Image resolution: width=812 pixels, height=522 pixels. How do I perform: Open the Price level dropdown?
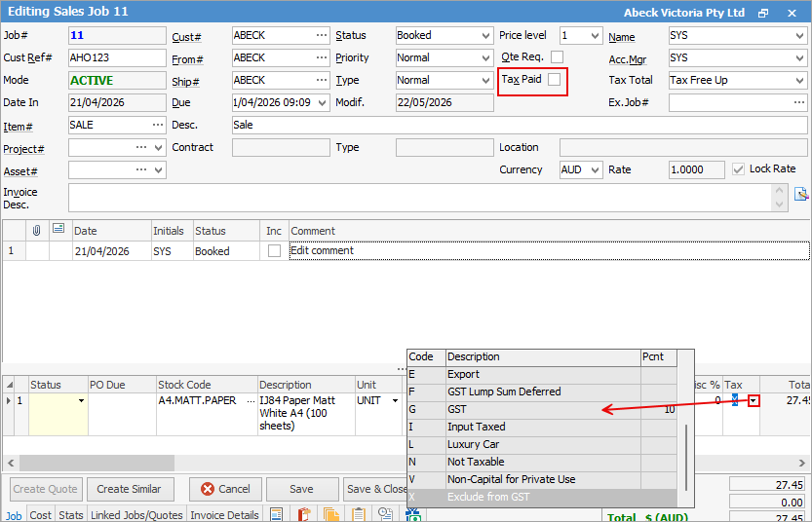point(595,36)
